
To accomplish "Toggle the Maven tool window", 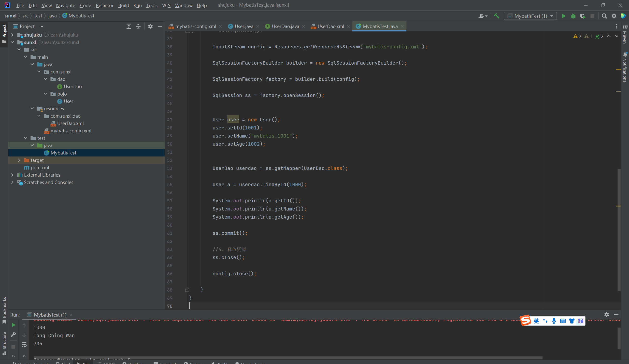I will [x=625, y=34].
